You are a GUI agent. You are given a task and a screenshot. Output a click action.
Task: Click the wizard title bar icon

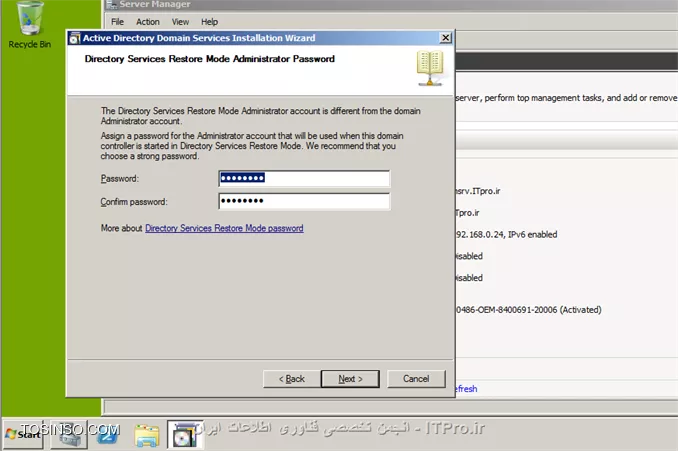(x=74, y=38)
